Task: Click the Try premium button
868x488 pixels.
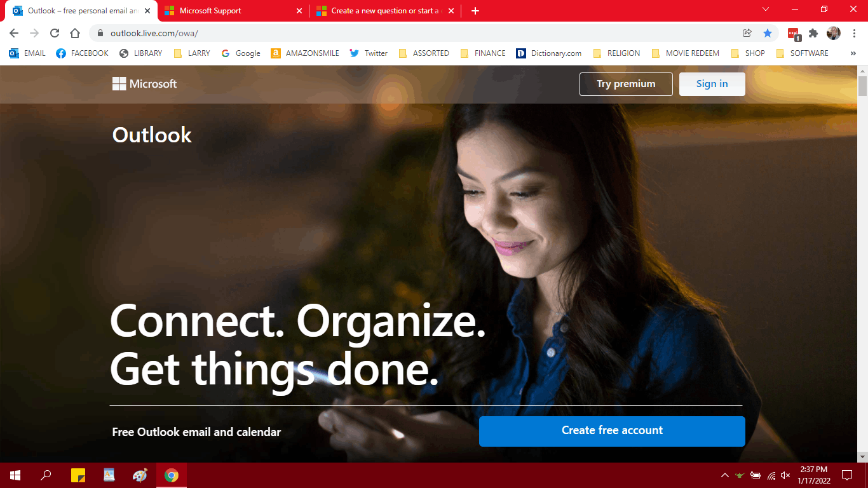Action: coord(626,84)
